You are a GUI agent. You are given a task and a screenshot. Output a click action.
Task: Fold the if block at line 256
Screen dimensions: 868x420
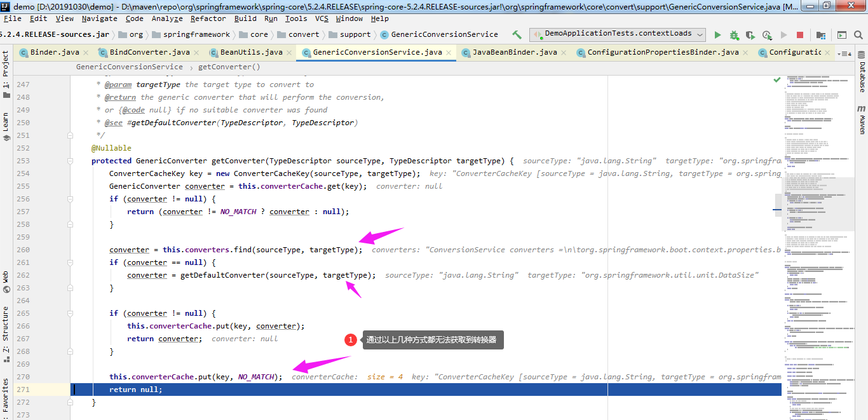pos(71,199)
